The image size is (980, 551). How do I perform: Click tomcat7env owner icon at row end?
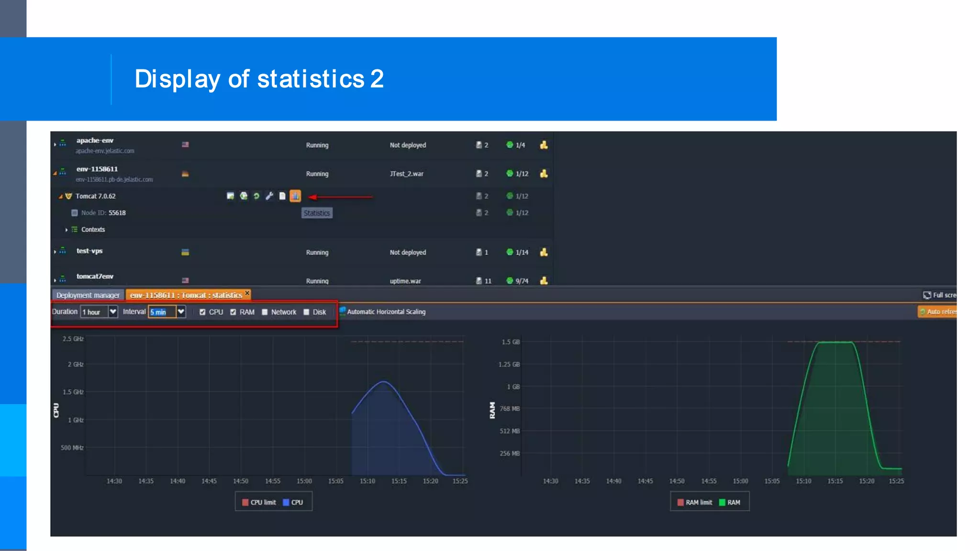544,280
